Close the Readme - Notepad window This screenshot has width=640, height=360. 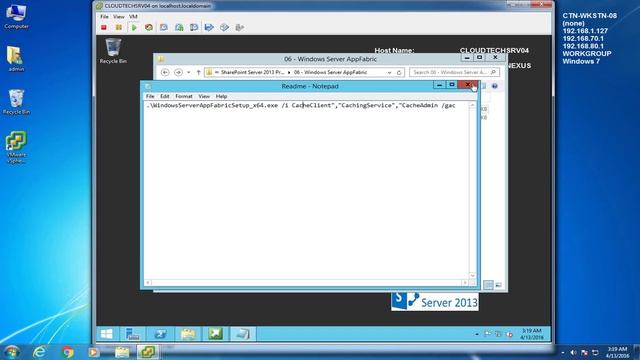[468, 85]
